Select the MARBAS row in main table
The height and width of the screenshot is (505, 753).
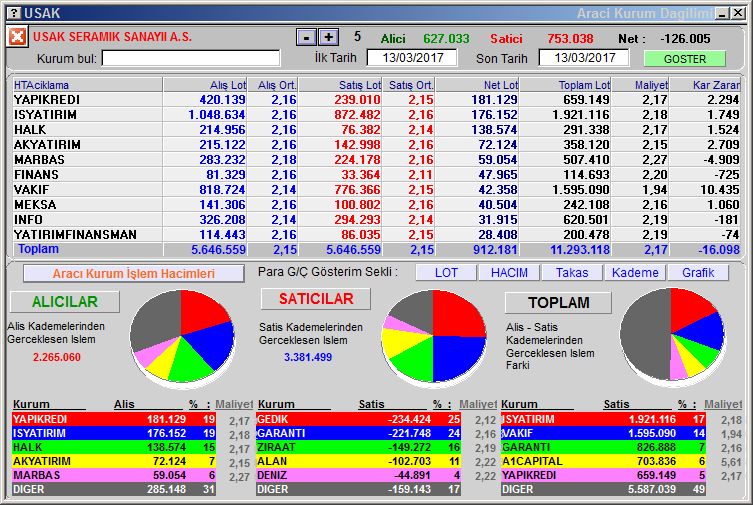pos(376,159)
